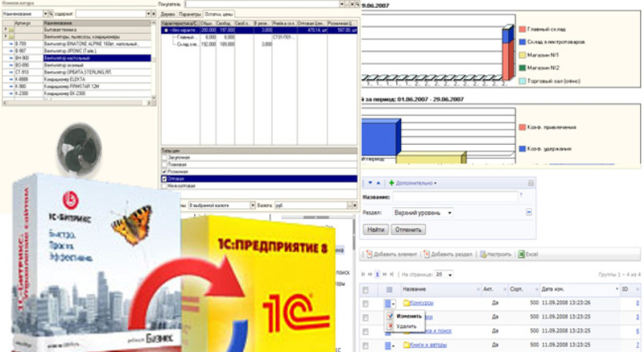Open the Книги и авторы link
The width and height of the screenshot is (644, 352).
click(428, 345)
